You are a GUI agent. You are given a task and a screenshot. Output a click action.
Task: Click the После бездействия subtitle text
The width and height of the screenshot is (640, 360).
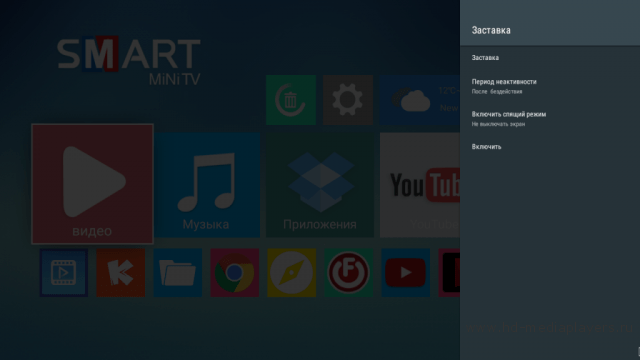tap(497, 92)
